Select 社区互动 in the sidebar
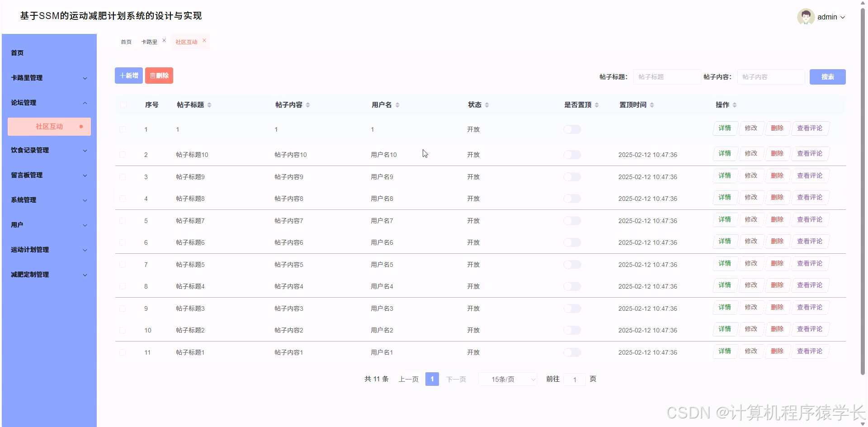This screenshot has height=427, width=868. pos(49,126)
